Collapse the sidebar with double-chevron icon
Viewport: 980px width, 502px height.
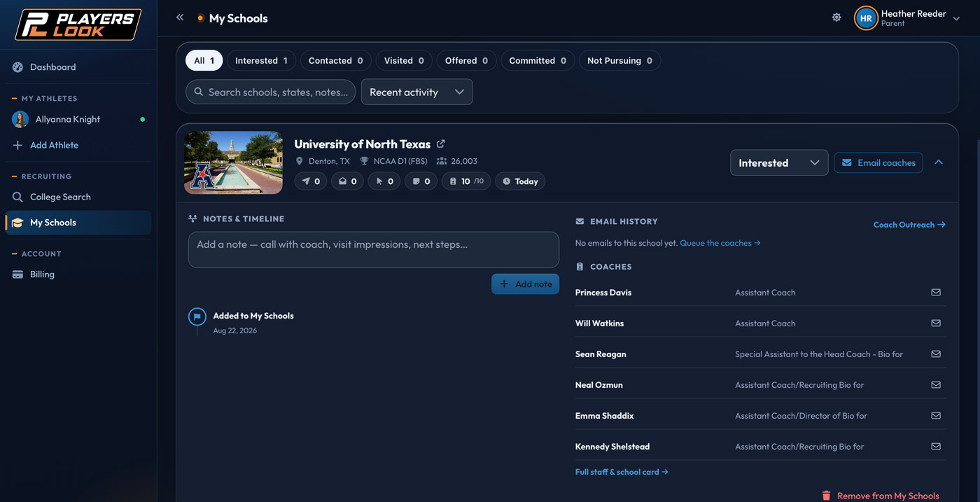pos(180,18)
